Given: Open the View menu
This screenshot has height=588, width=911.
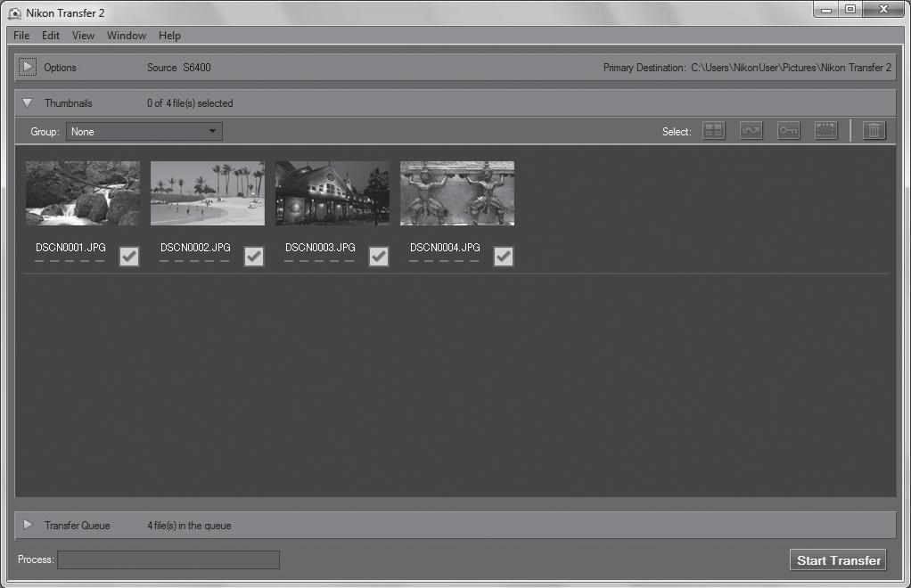Looking at the screenshot, I should point(83,36).
